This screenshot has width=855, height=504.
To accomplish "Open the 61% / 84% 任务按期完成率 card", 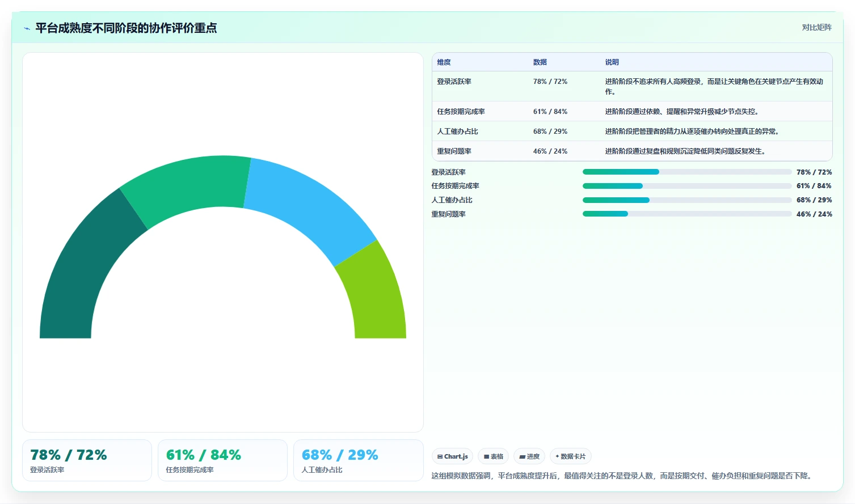I will point(222,460).
